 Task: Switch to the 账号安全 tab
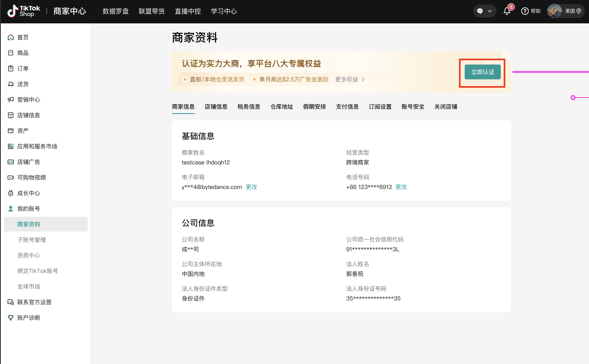point(413,107)
